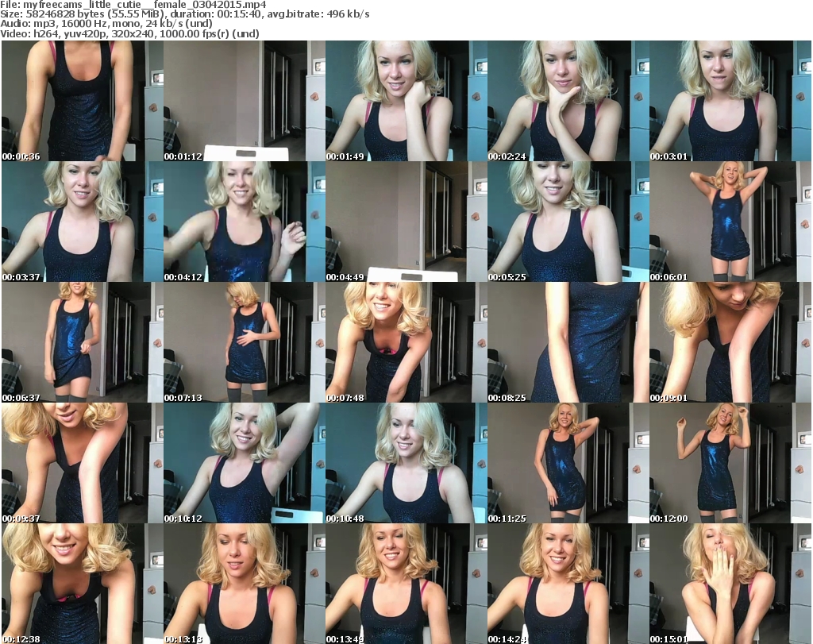Open the frame stamped 00:06:01

click(730, 222)
